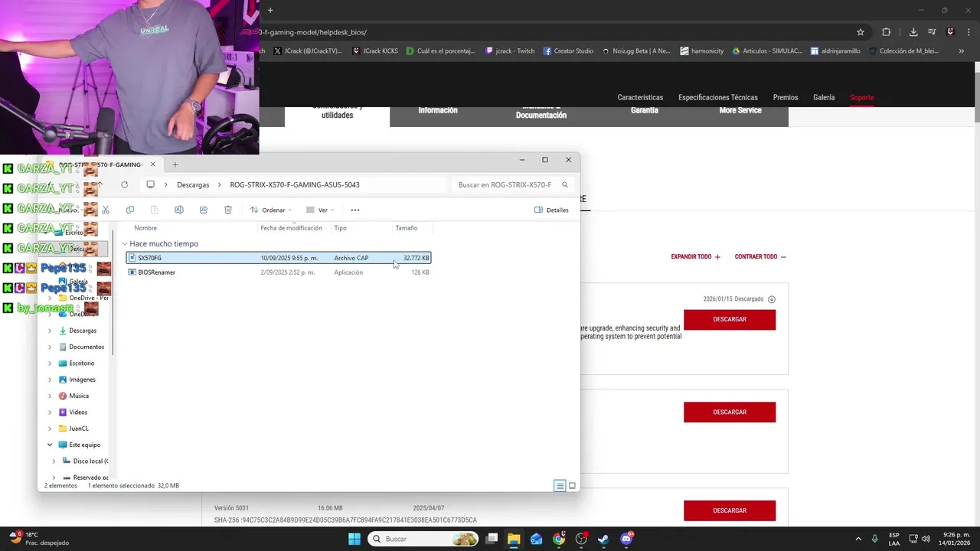This screenshot has height=551, width=980.
Task: Click the Rename icon in Explorer toolbar
Action: click(179, 210)
